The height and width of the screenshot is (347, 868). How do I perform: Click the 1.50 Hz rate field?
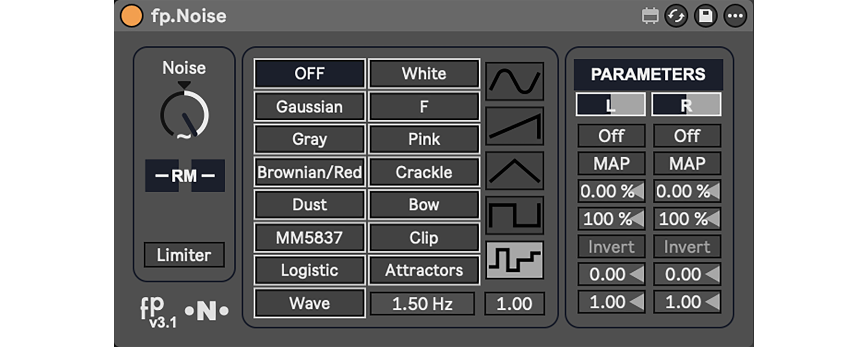[x=422, y=304]
